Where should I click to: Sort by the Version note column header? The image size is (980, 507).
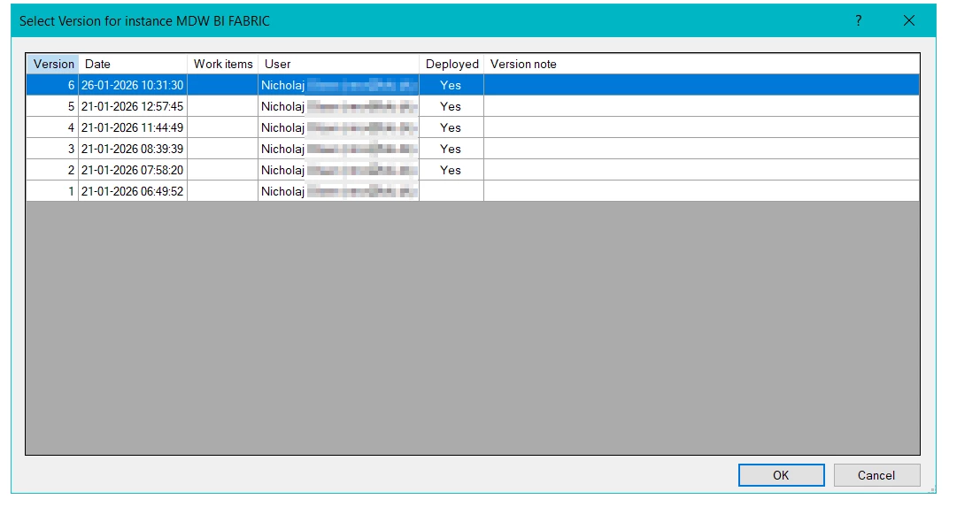[701, 64]
